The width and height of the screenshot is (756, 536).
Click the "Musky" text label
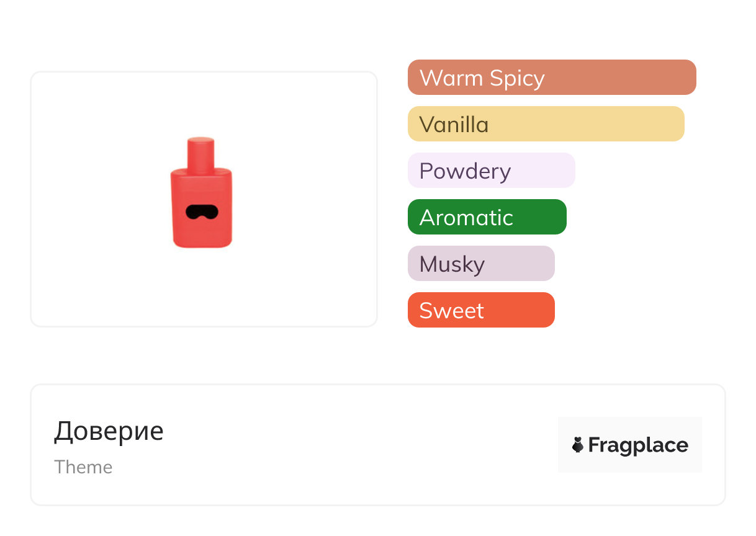(452, 264)
